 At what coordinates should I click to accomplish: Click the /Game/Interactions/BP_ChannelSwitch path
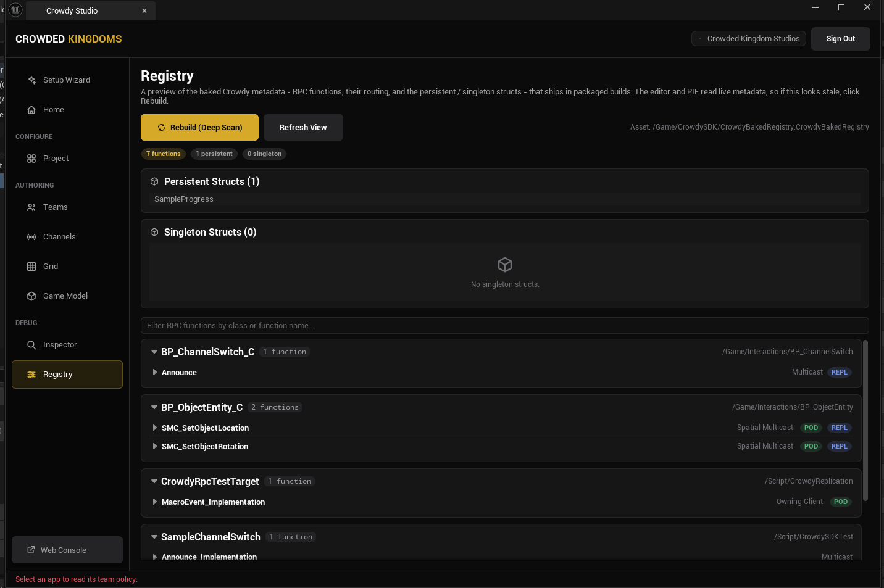(x=787, y=352)
